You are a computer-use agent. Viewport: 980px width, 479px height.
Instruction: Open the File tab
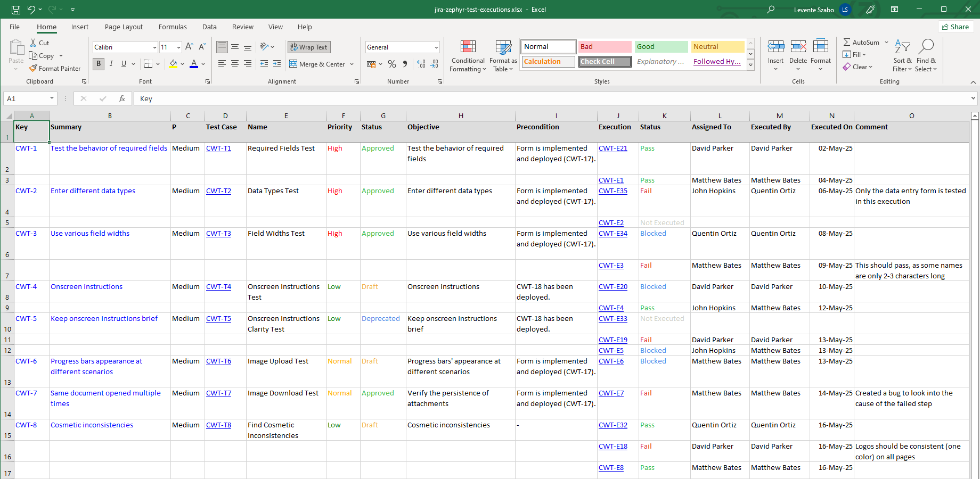[x=15, y=27]
